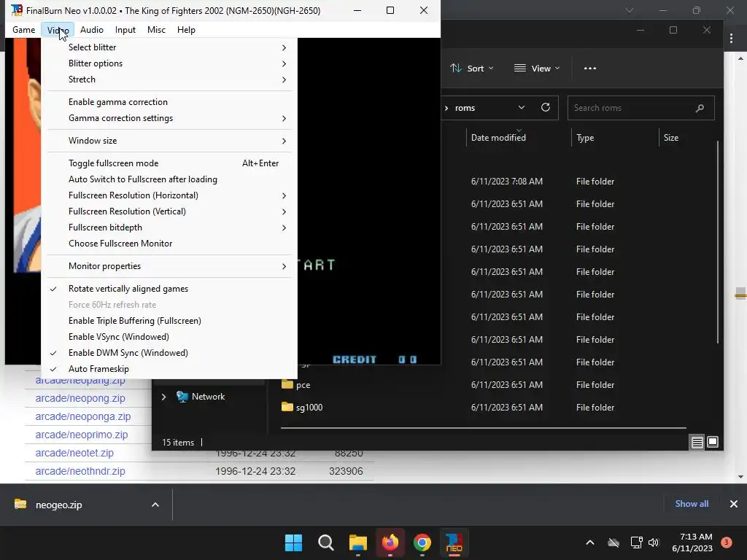This screenshot has width=747, height=560.
Task: Expand the Network tree node
Action: tap(163, 397)
